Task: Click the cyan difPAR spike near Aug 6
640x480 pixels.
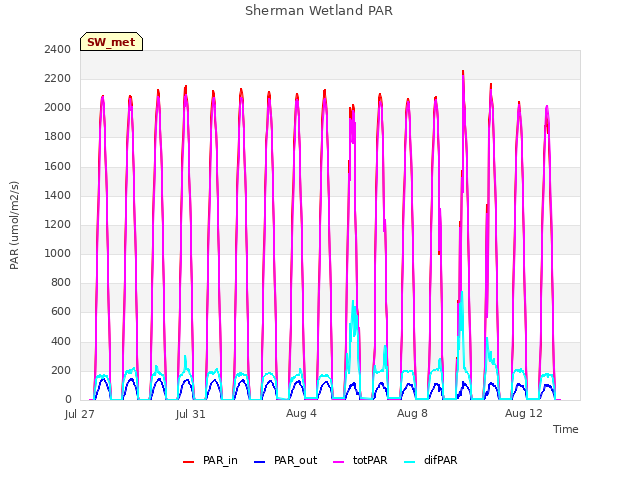Action: pyautogui.click(x=353, y=304)
